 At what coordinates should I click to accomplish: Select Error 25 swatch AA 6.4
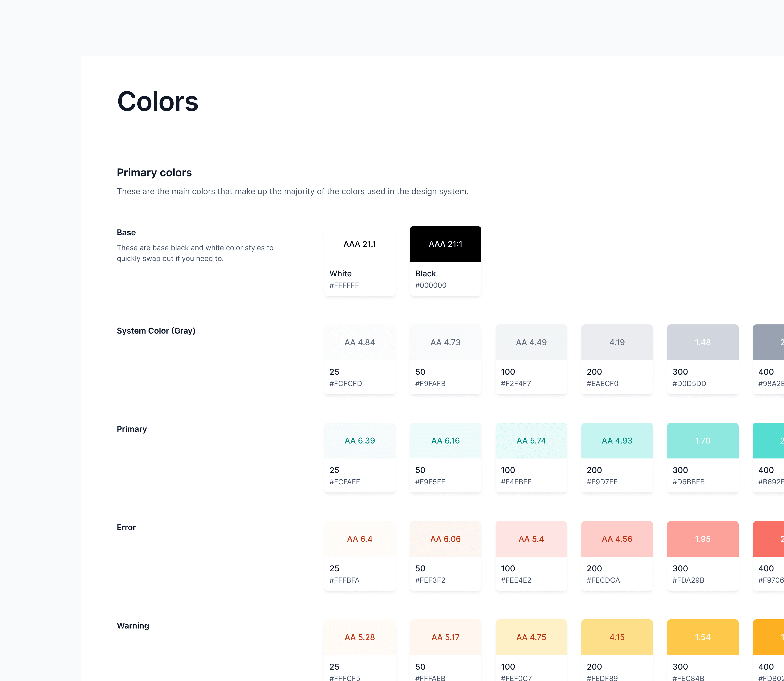[x=359, y=539]
